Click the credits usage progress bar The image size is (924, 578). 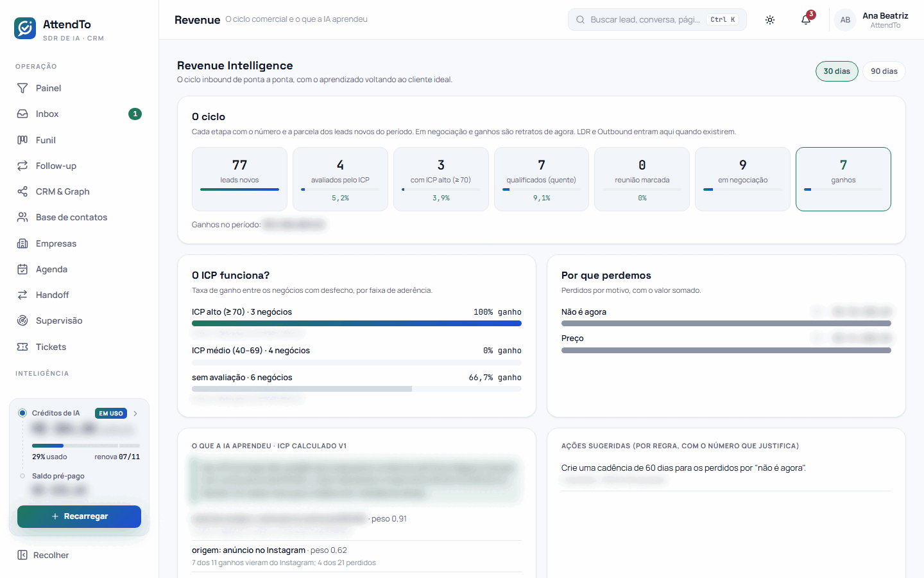pos(86,446)
